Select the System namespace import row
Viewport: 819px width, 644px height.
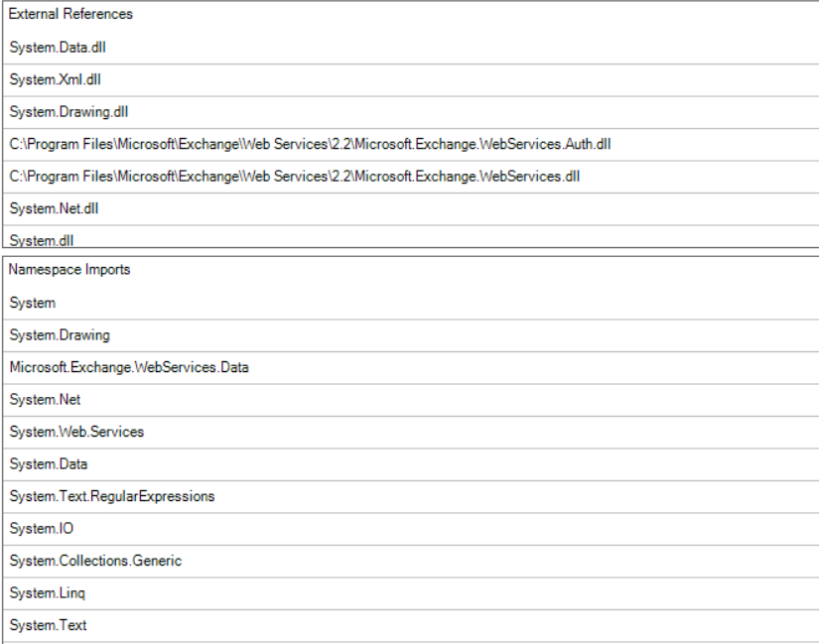411,303
